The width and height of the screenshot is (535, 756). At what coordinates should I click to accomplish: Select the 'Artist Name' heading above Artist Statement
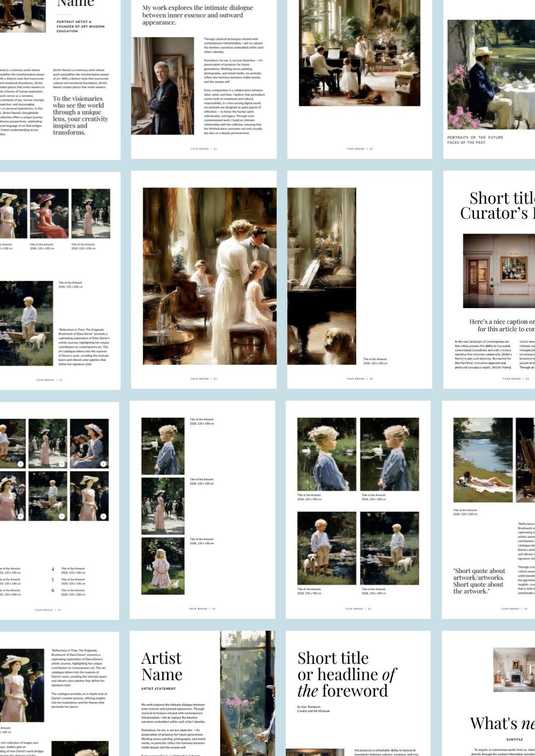point(161,666)
